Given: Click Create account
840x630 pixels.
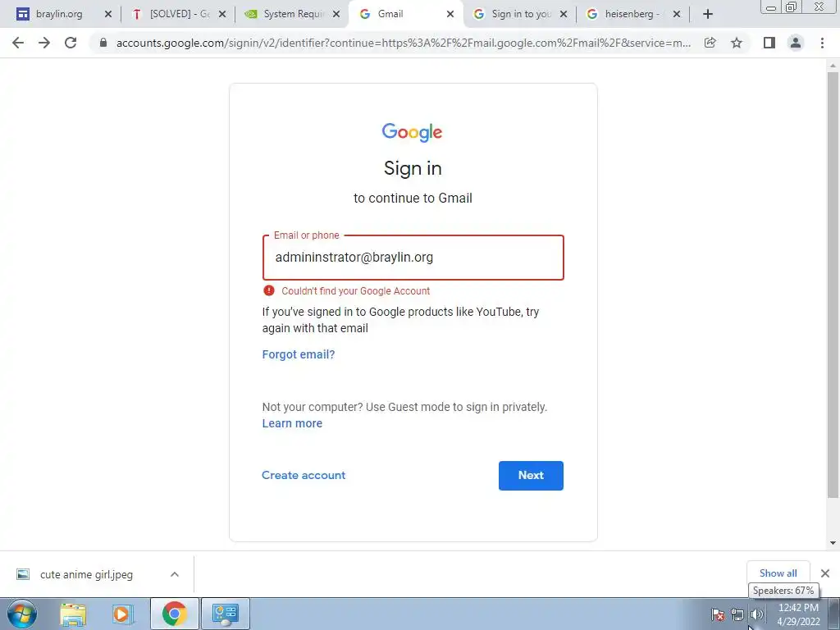Looking at the screenshot, I should 304,475.
